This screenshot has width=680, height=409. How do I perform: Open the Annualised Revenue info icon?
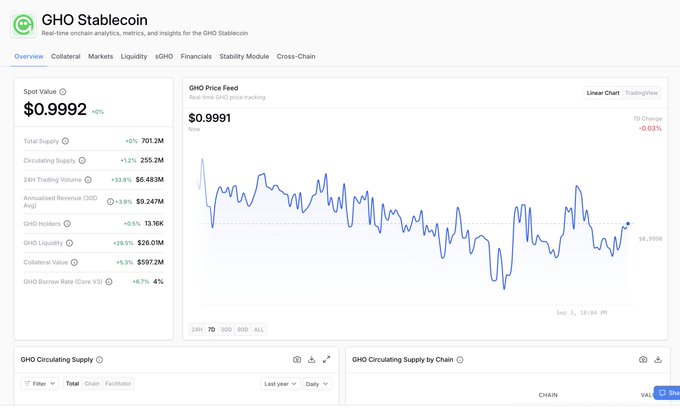coord(110,202)
